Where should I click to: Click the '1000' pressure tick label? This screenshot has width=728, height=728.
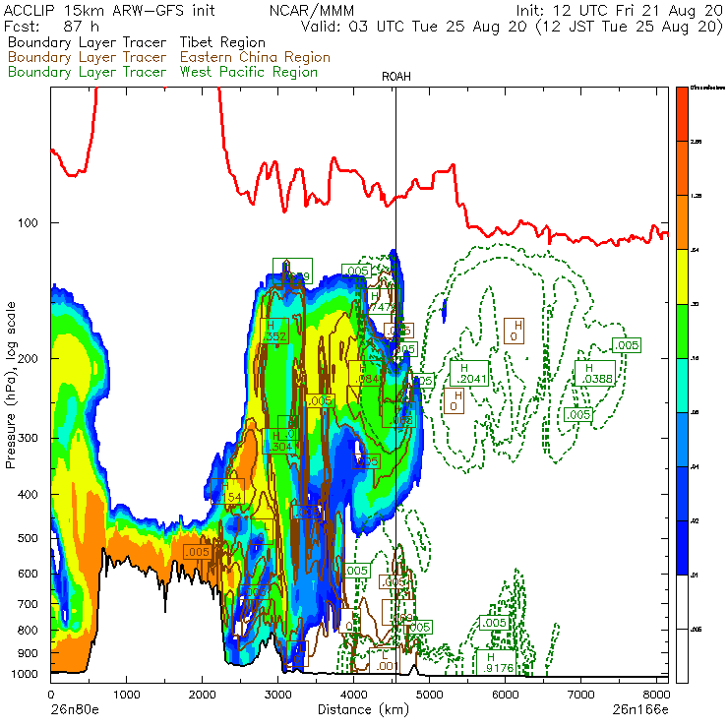tap(25, 674)
